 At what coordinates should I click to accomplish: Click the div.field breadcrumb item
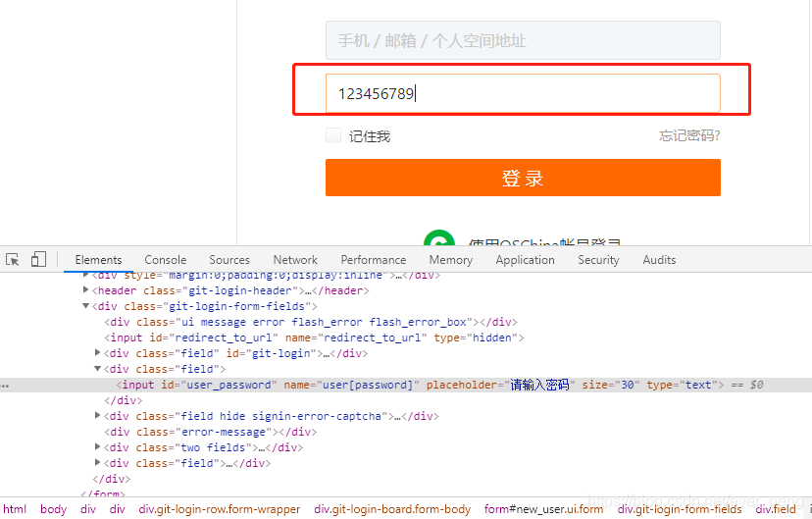[776, 509]
